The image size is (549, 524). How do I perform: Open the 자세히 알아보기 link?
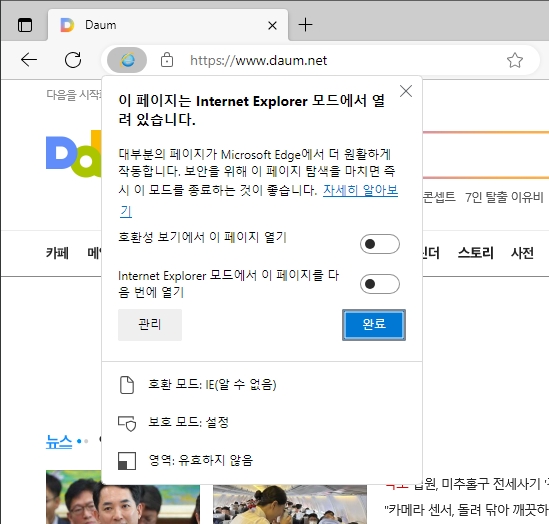(x=360, y=190)
